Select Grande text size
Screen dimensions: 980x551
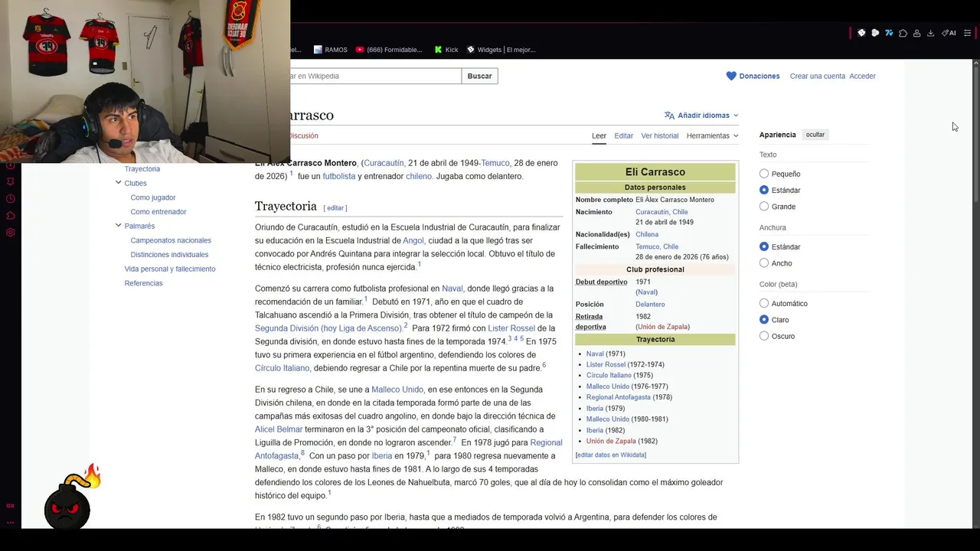click(x=764, y=207)
